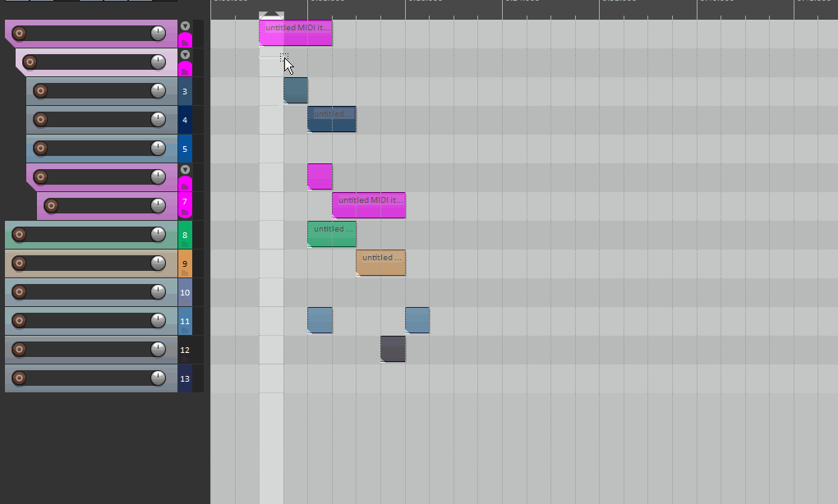
Task: Select the volume knob of track 10
Action: [x=159, y=291]
